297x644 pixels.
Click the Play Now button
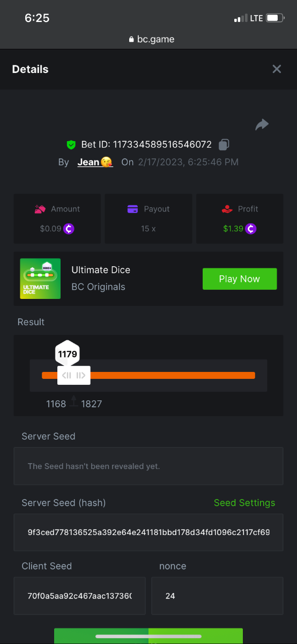click(240, 279)
